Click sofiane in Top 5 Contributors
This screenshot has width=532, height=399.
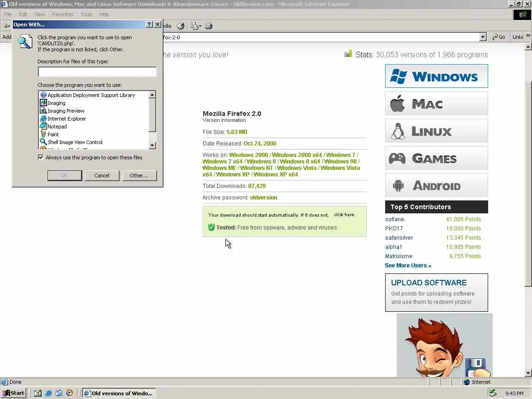394,219
